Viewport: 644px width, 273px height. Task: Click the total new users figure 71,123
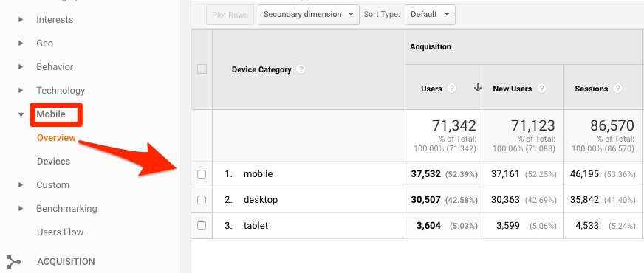tap(533, 125)
